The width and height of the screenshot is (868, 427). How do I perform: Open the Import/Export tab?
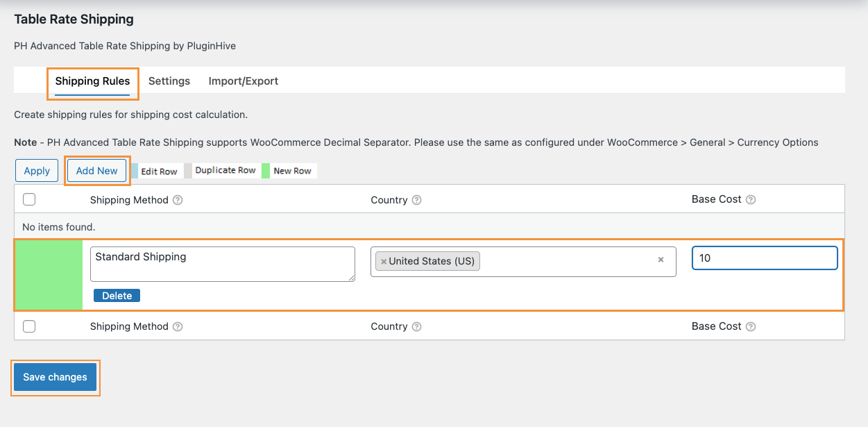click(244, 81)
